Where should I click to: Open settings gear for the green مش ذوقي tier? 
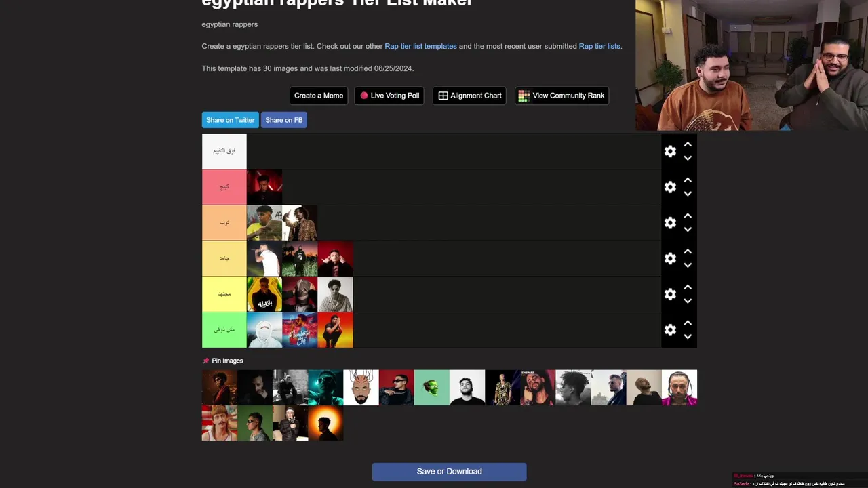pos(670,330)
